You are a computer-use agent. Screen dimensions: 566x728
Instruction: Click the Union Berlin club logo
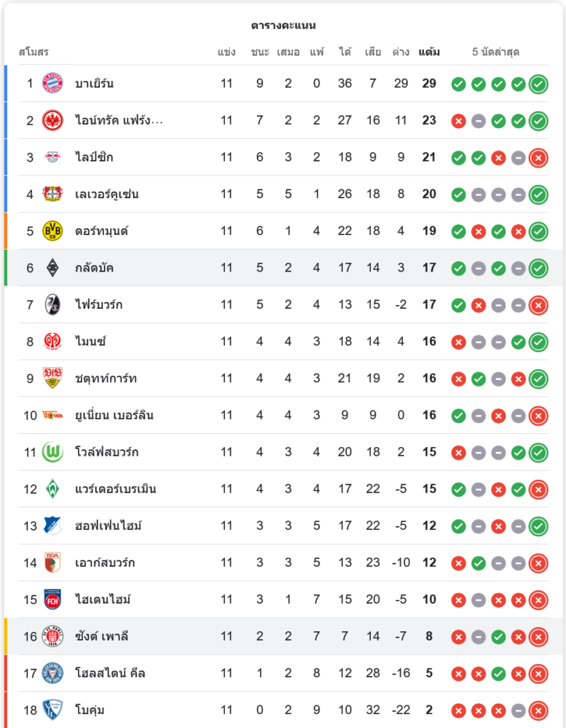[x=52, y=415]
